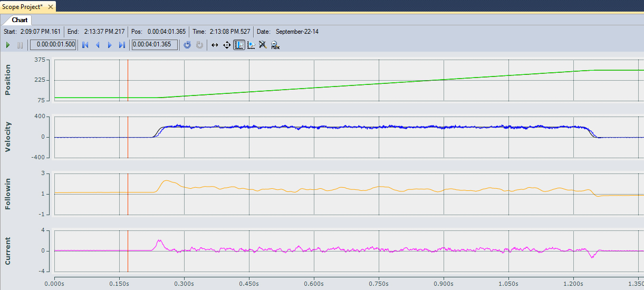
Task: Select the pan move tool
Action: pos(227,45)
